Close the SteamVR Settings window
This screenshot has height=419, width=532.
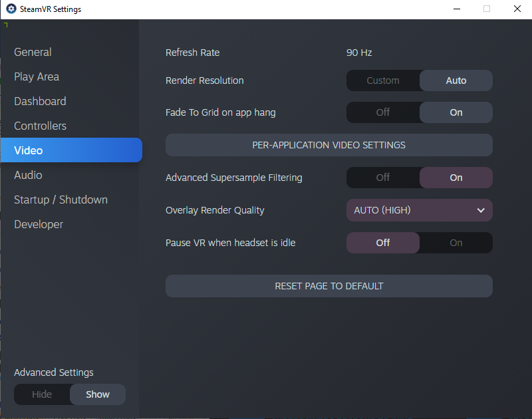pyautogui.click(x=517, y=9)
